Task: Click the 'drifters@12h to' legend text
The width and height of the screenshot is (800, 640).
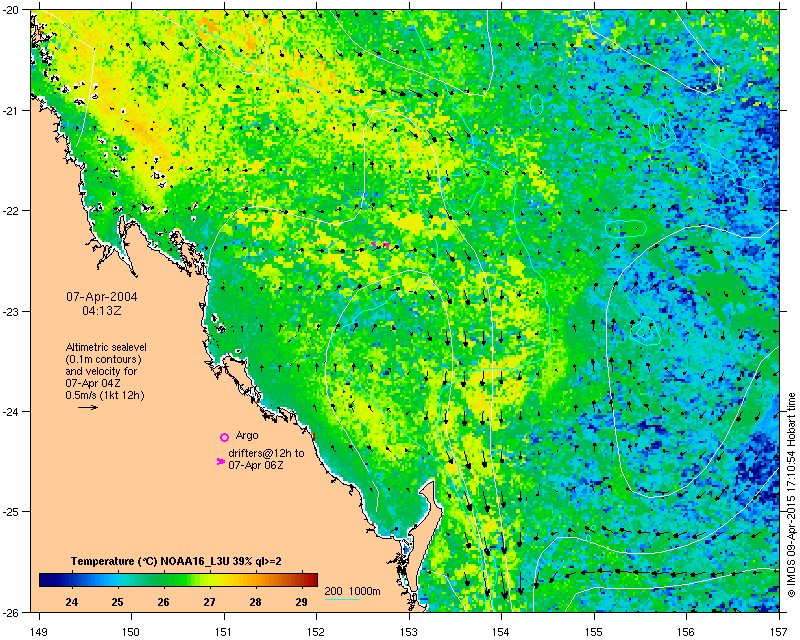Action: coord(266,453)
